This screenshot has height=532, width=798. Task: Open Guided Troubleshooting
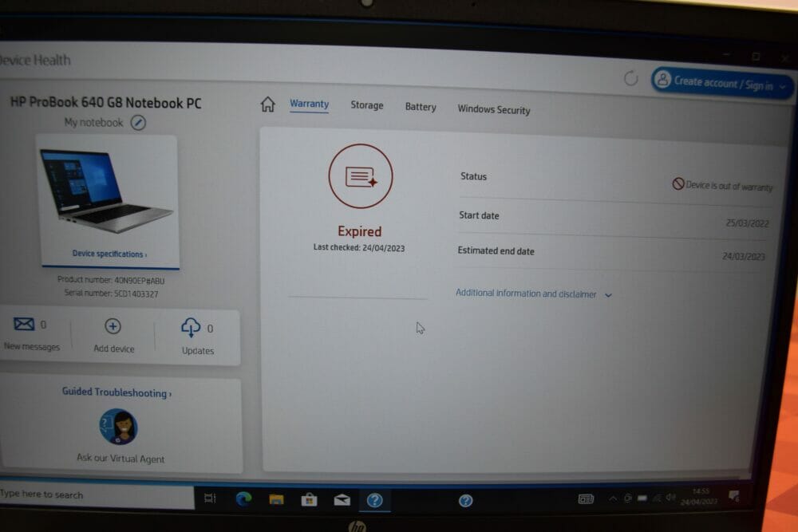(117, 392)
